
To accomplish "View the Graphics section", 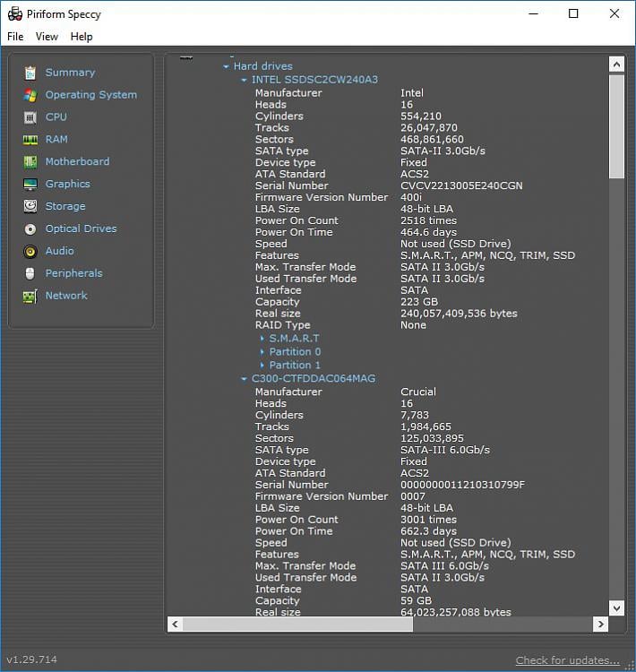I will 68,184.
